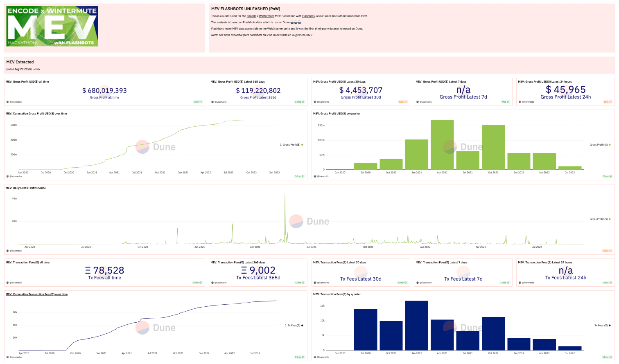Select the Apr 2021 bar in Gross Profit by quarter
Image resolution: width=619 pixels, height=364 pixels.
(442, 145)
